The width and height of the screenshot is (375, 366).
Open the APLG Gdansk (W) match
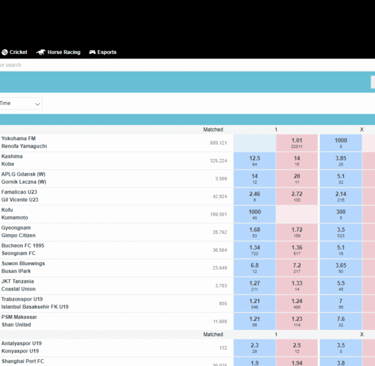[x=24, y=178]
